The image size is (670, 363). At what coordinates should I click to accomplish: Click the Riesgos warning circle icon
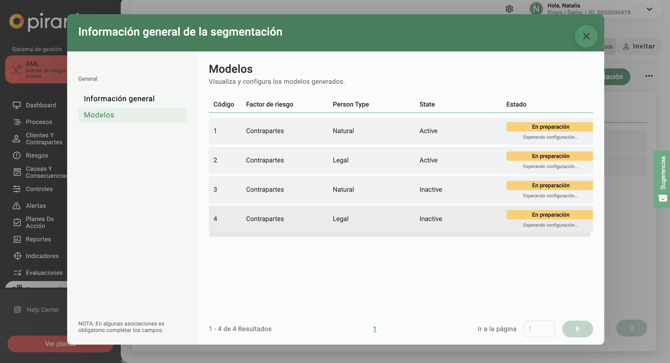coord(17,155)
